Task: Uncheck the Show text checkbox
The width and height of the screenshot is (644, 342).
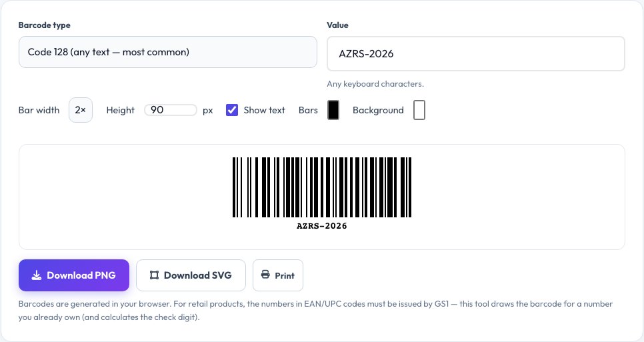Action: [231, 110]
